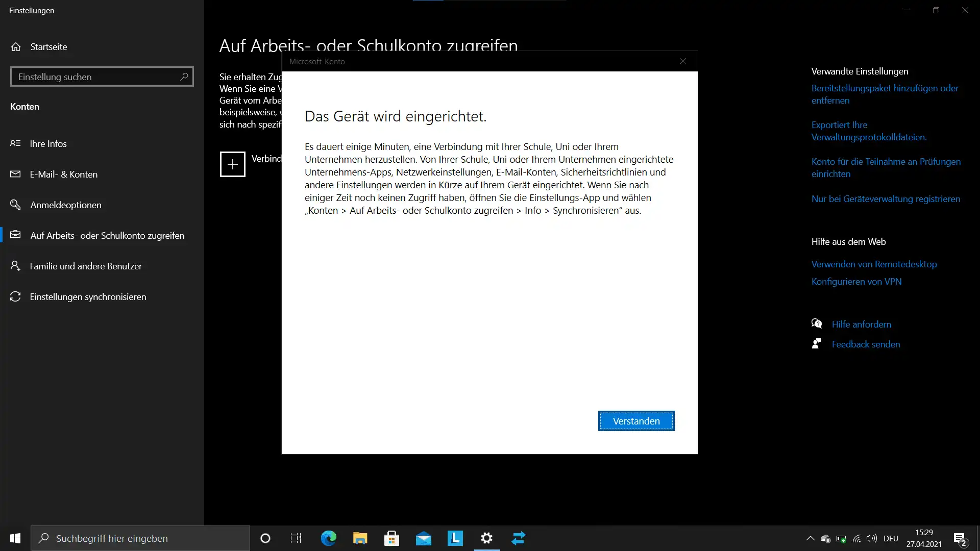Image resolution: width=980 pixels, height=551 pixels.
Task: Focus the Einstellung suchen search field
Action: (x=102, y=77)
